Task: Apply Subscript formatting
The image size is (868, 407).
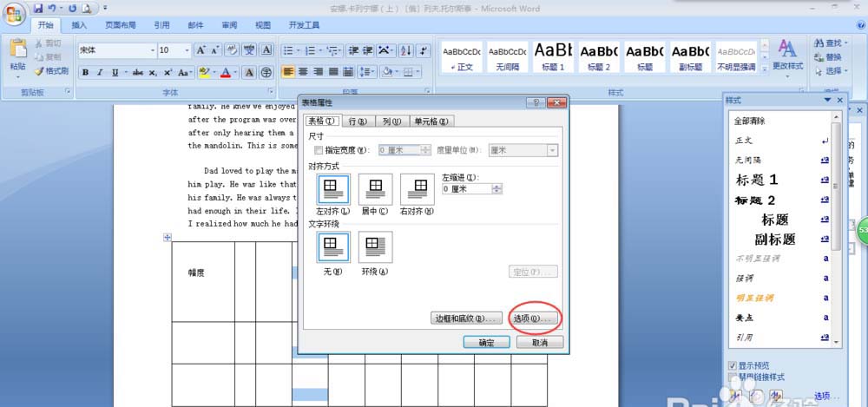Action: click(x=153, y=73)
